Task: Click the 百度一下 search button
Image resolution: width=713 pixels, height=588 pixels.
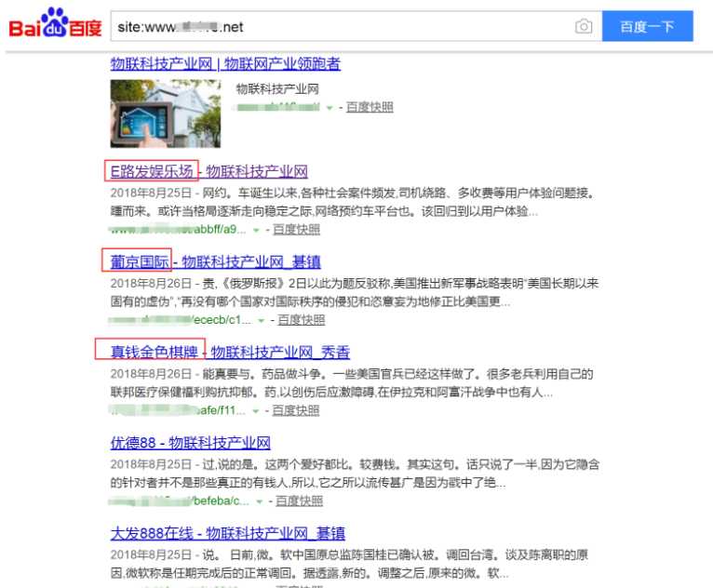Action: coord(648,26)
